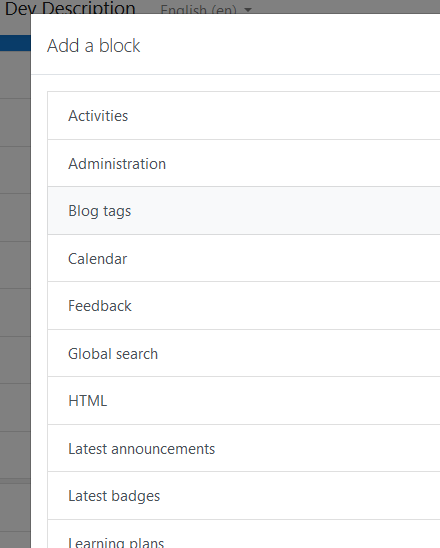This screenshot has height=548, width=440.
Task: Click the dimmed sidebar row beside Global search
Action: pos(15,360)
